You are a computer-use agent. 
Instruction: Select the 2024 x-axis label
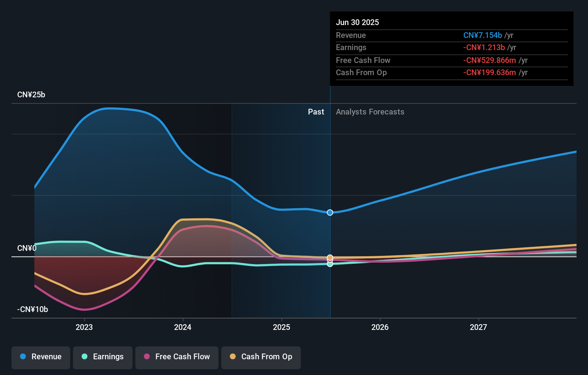[x=183, y=327]
